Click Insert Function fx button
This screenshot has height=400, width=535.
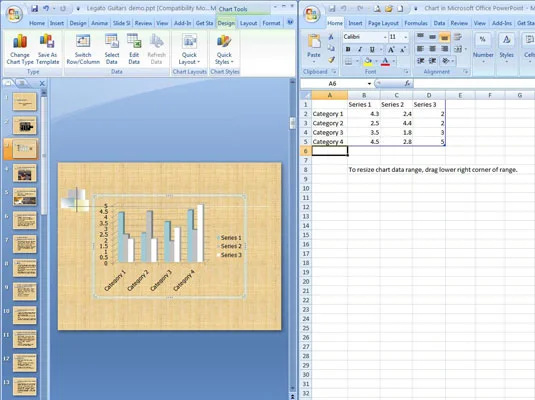(x=407, y=83)
